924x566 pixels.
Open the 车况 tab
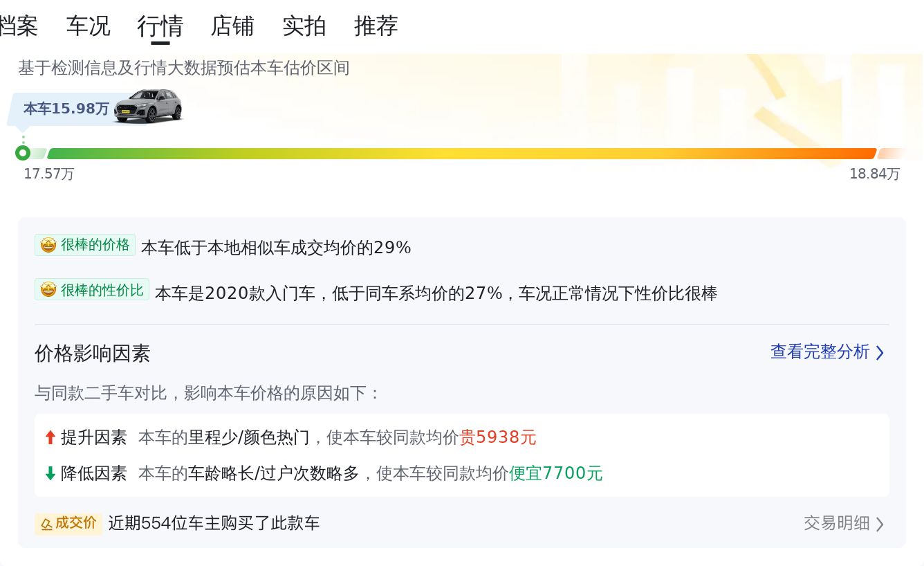coord(89,26)
